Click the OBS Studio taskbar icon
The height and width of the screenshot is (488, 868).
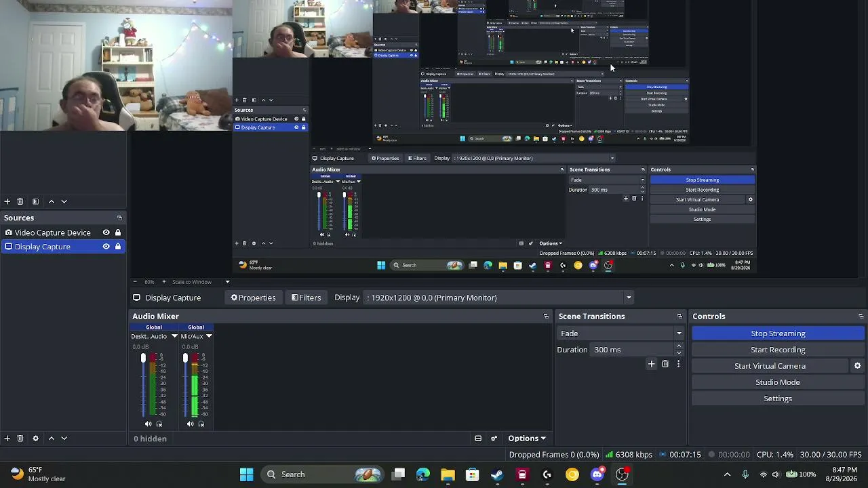click(x=622, y=474)
